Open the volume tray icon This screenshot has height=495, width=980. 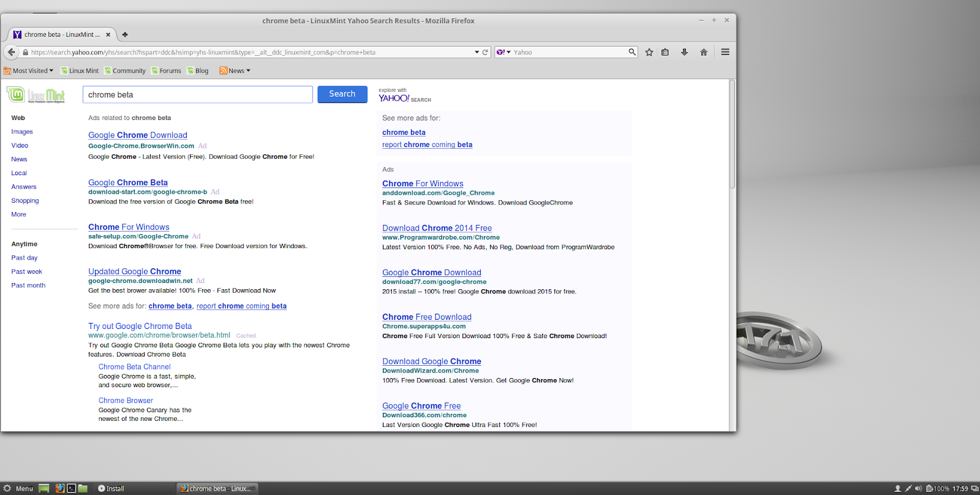pos(918,488)
